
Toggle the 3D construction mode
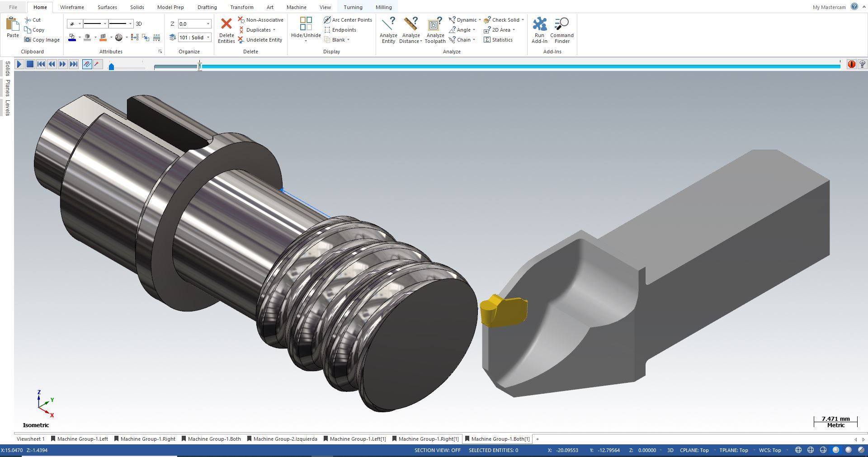[139, 24]
